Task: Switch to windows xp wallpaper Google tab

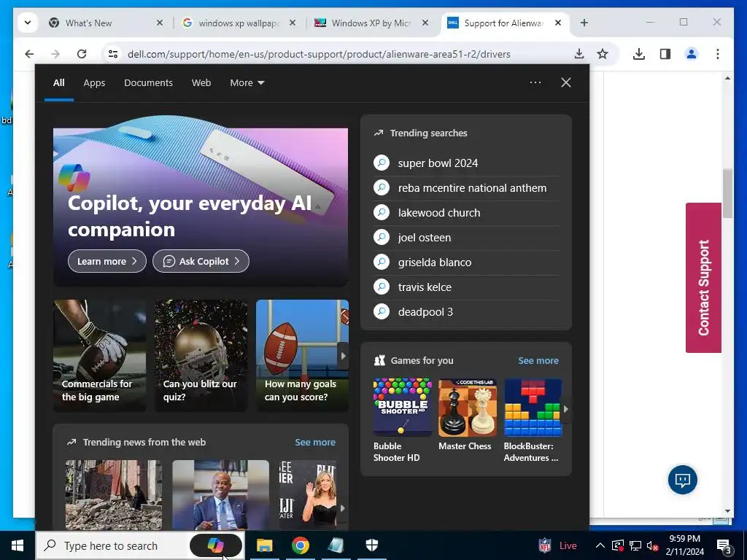Action: (x=239, y=23)
